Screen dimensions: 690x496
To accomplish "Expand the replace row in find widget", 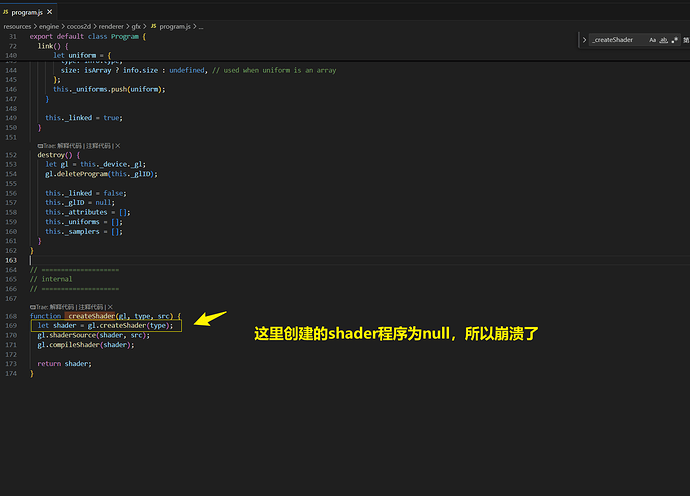I will (583, 40).
